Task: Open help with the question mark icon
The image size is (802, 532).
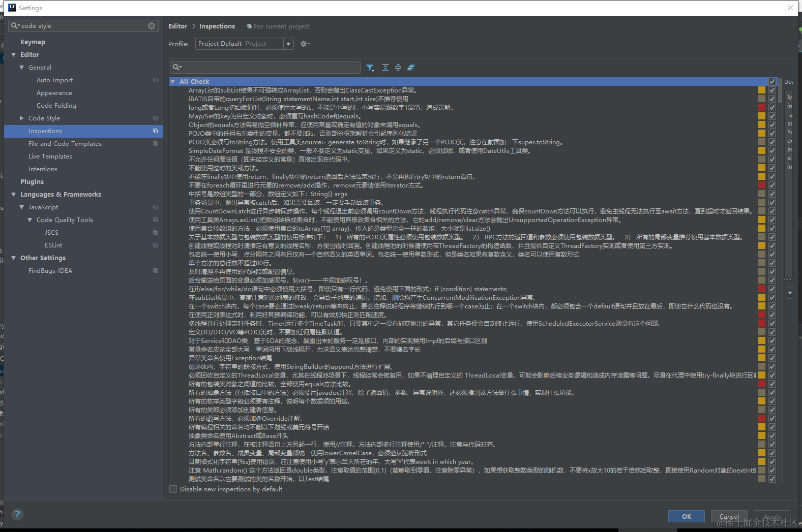Action: click(17, 514)
